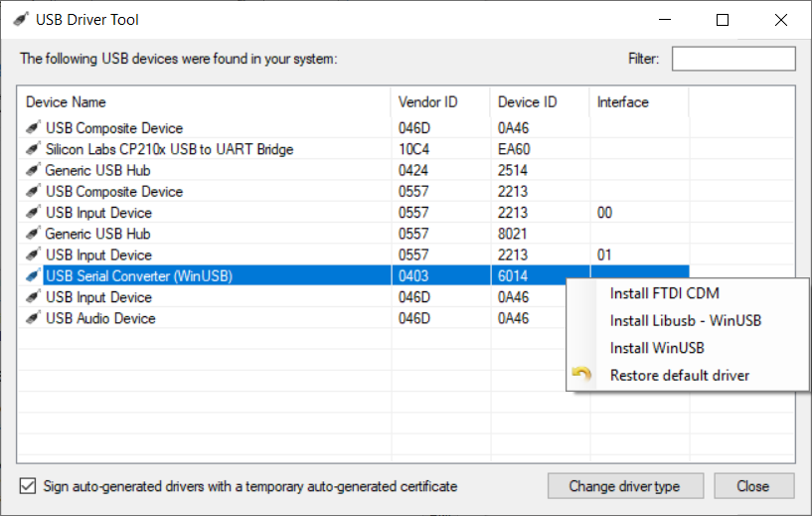Click the icon beside Generic USB Hub 8021
This screenshot has height=516, width=812.
(33, 234)
